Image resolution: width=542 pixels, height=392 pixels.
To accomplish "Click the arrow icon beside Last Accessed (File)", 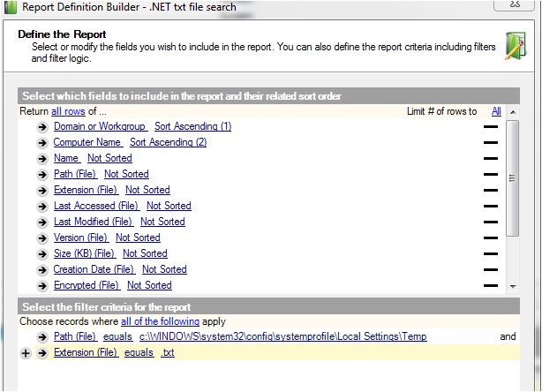I will [x=42, y=207].
